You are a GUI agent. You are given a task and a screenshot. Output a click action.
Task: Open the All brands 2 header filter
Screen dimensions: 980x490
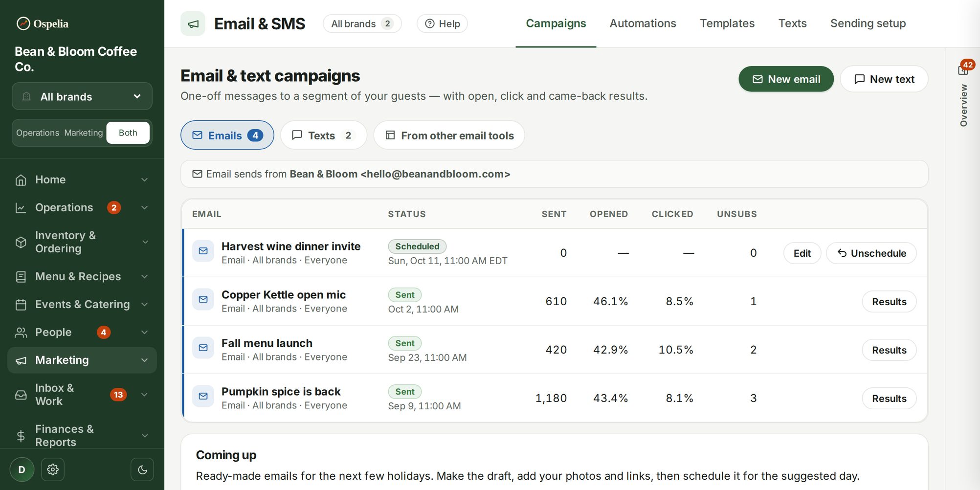coord(362,23)
